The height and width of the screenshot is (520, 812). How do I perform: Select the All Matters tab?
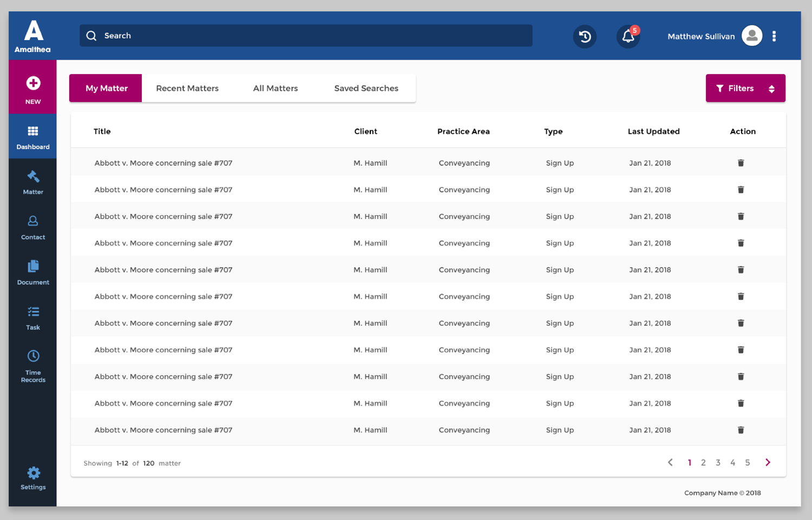[276, 88]
